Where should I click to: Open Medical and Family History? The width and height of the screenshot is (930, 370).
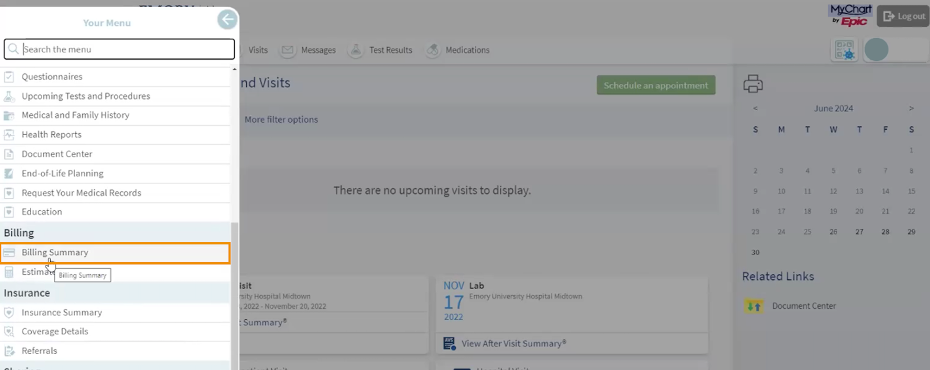pos(115,115)
